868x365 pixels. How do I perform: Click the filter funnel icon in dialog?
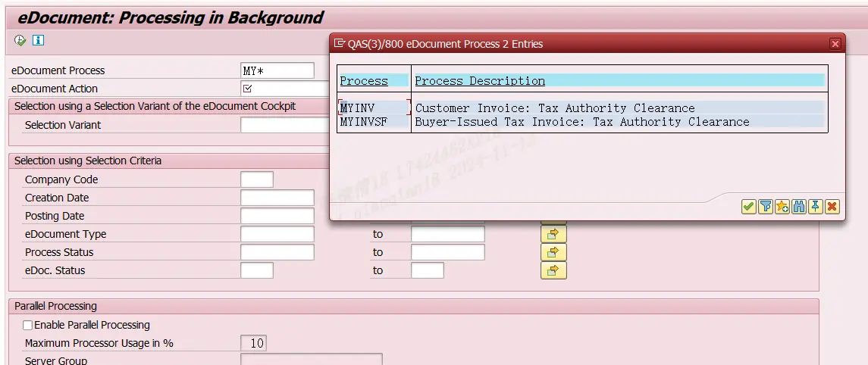765,207
